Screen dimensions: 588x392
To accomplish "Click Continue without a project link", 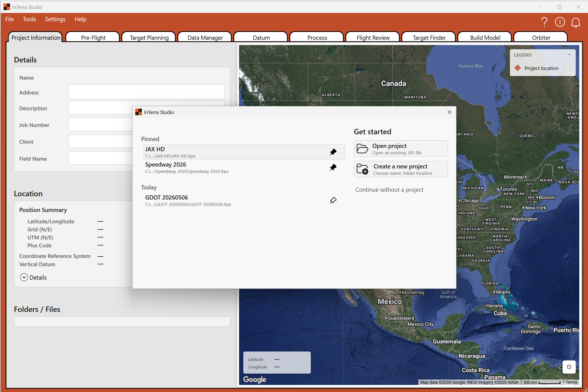I will click(x=389, y=190).
